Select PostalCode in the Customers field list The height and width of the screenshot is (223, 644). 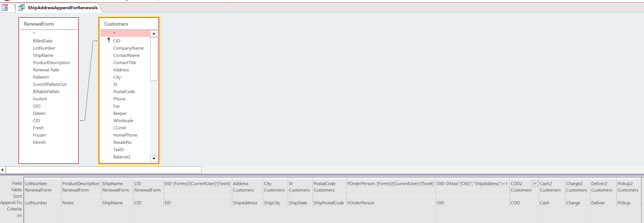click(x=124, y=91)
